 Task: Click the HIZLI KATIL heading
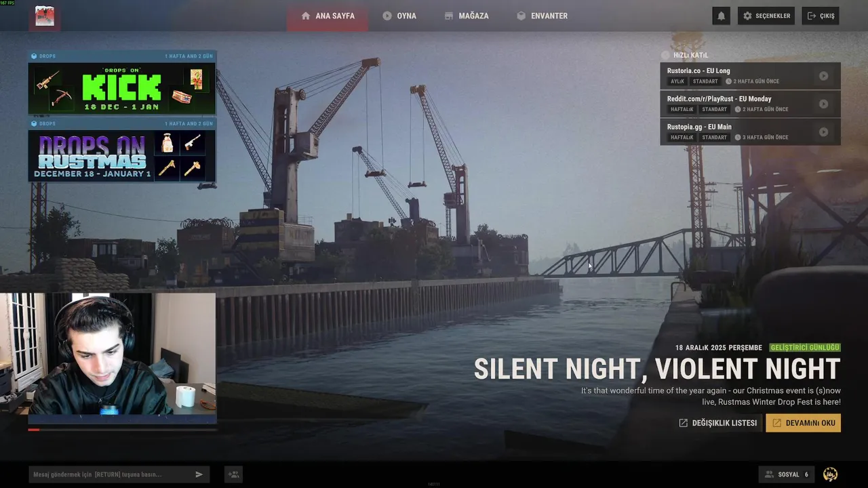[690, 55]
